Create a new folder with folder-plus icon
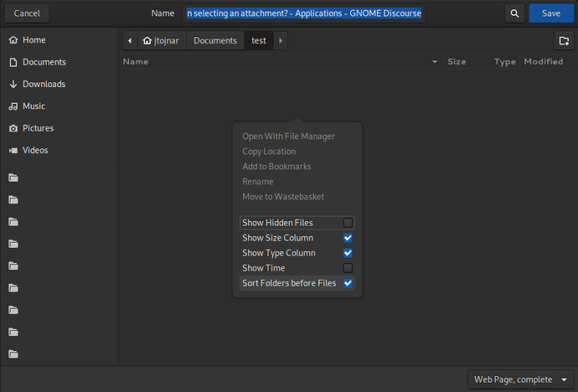 pyautogui.click(x=564, y=40)
